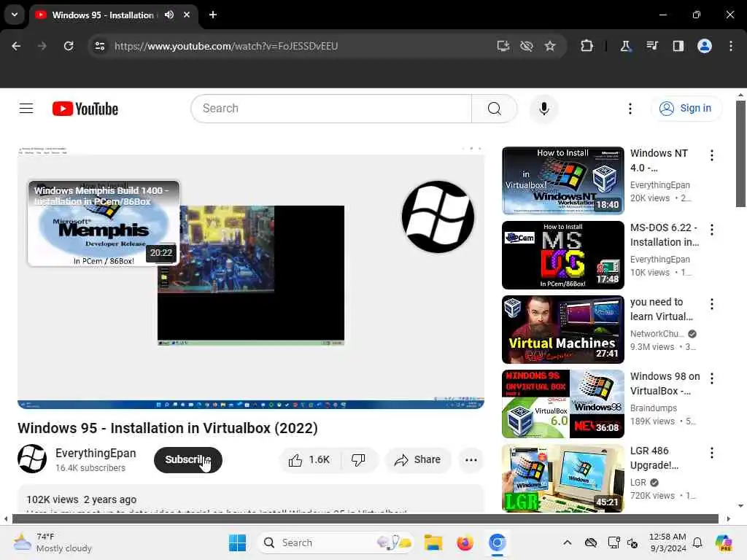
Task: Open more actions ellipsis beside Share
Action: [x=471, y=460]
